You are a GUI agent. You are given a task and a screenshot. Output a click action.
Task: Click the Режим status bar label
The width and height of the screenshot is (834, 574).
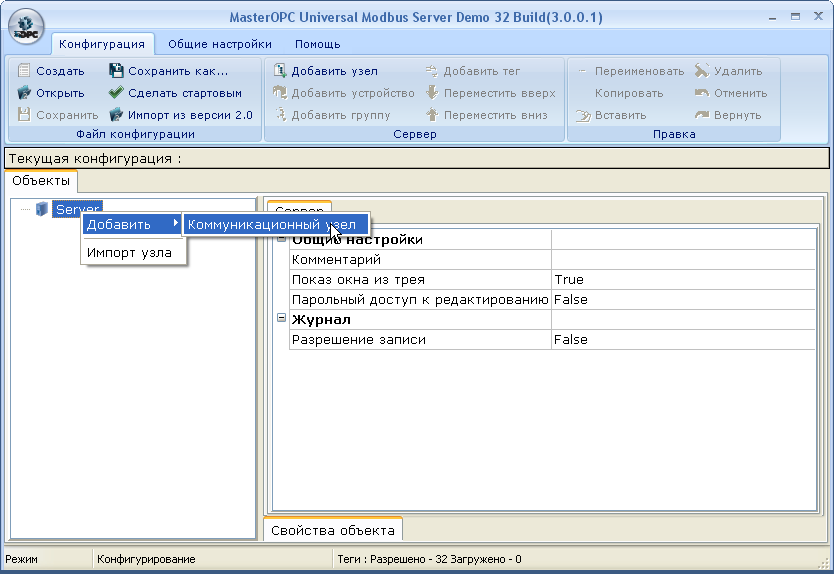[22, 560]
